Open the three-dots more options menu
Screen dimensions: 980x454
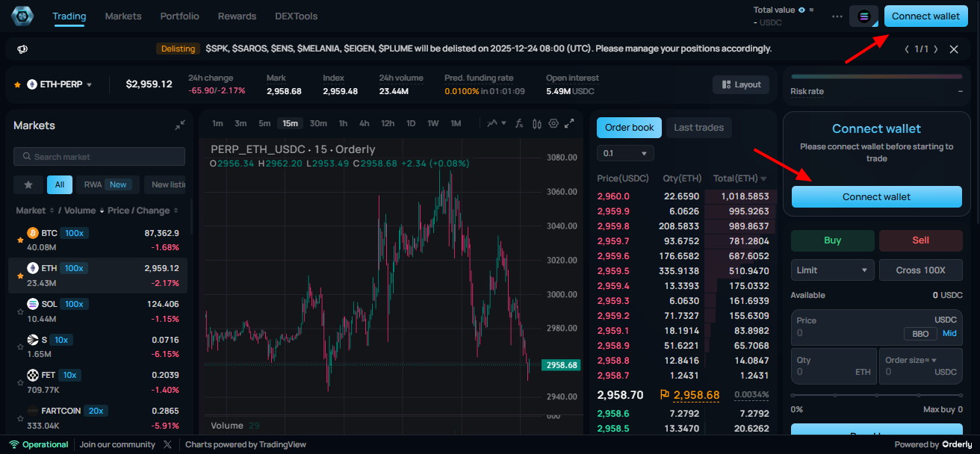pos(837,16)
